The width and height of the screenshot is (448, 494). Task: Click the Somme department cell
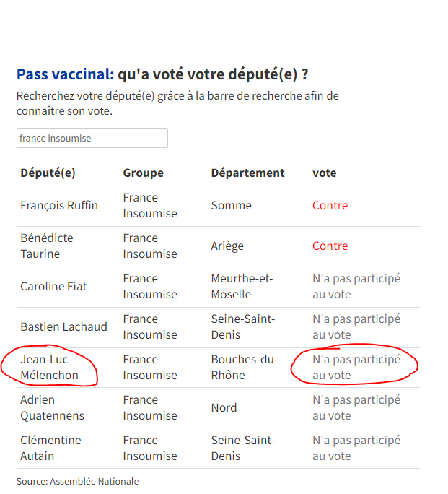tap(231, 206)
